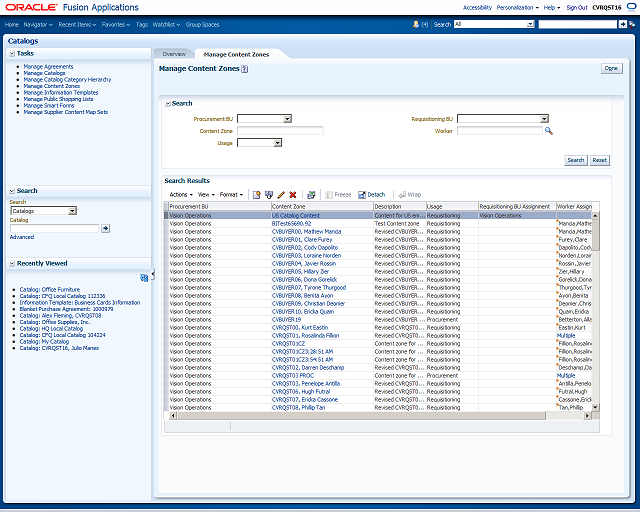
Task: Click the chat bubble icon at top right
Action: 631,7
